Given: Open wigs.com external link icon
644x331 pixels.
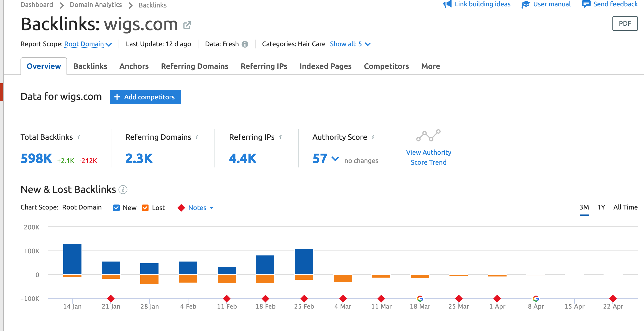Looking at the screenshot, I should click(x=187, y=25).
